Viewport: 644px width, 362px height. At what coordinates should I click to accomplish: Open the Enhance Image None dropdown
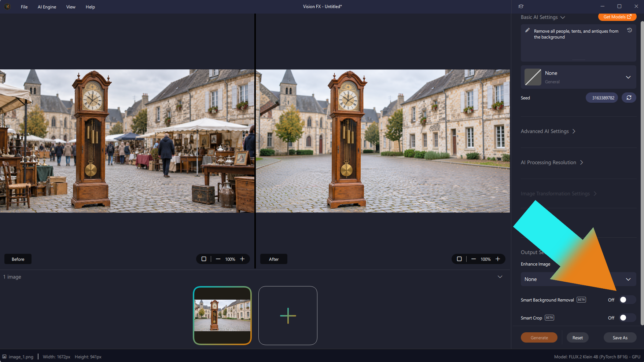pos(578,279)
